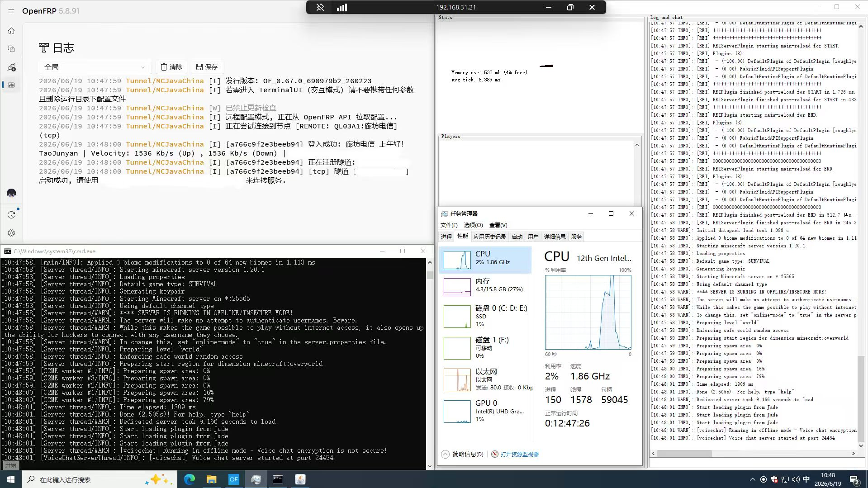The height and width of the screenshot is (488, 868).
Task: Collapse Task Manager with 简略信息 chevron
Action: [x=446, y=454]
